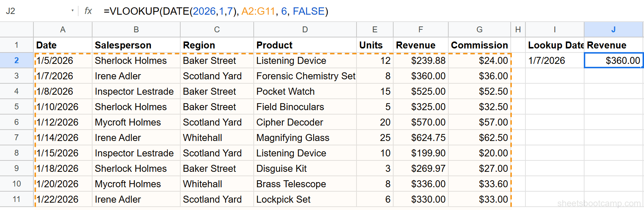Image resolution: width=644 pixels, height=210 pixels.
Task: Select the lookup date cell 1/7/2026 in column I
Action: click(555, 61)
